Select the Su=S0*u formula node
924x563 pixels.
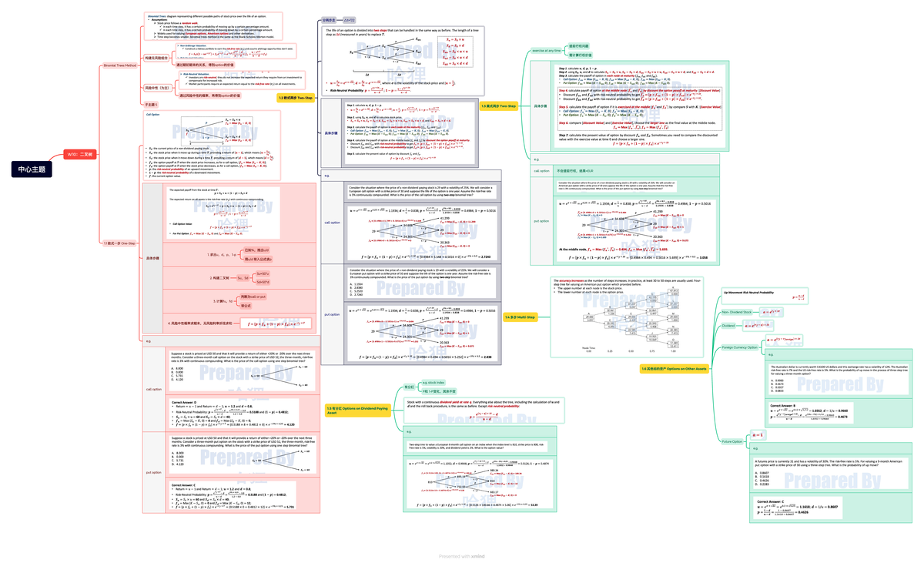tap(263, 273)
